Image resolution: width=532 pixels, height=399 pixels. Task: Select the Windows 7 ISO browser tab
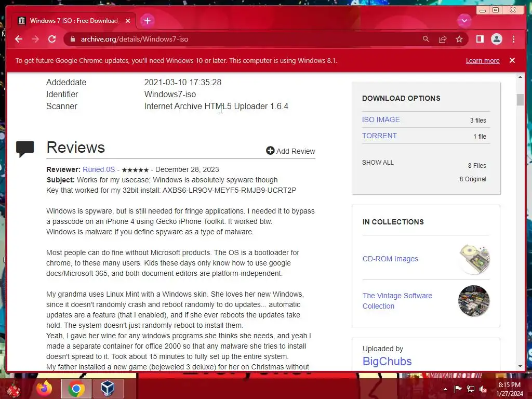tap(74, 21)
